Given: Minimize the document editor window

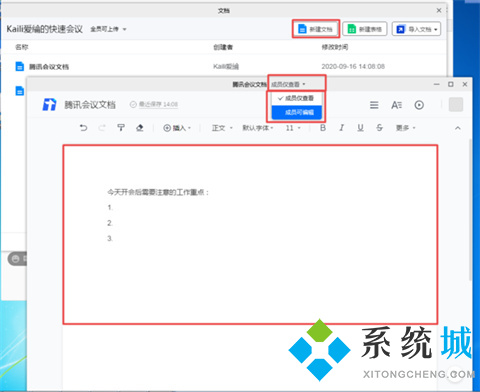Looking at the screenshot, I should coord(437,84).
